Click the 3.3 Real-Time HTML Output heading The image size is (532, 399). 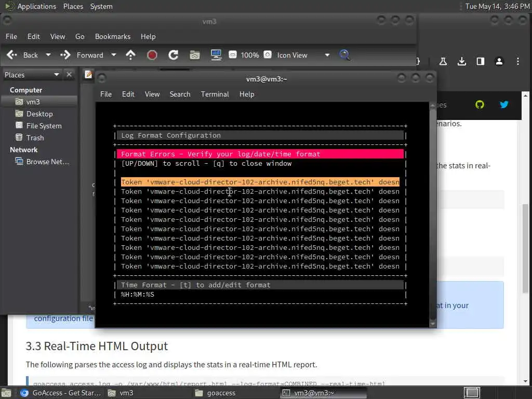click(x=97, y=346)
